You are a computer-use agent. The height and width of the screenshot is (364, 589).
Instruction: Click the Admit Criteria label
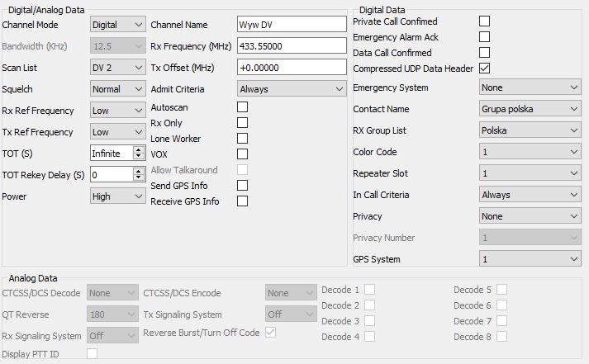point(178,89)
